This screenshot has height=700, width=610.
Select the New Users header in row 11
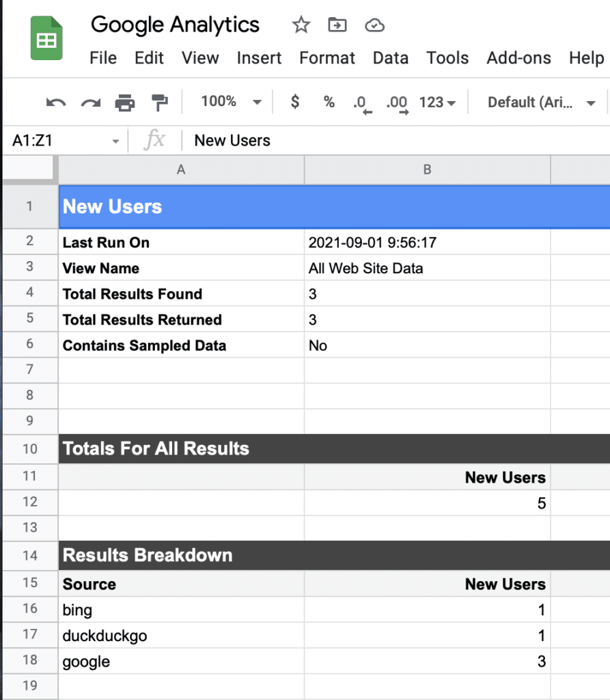coord(428,477)
